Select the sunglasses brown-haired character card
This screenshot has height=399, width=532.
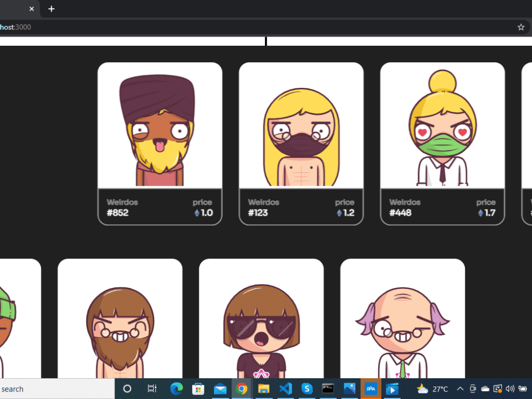tap(261, 319)
